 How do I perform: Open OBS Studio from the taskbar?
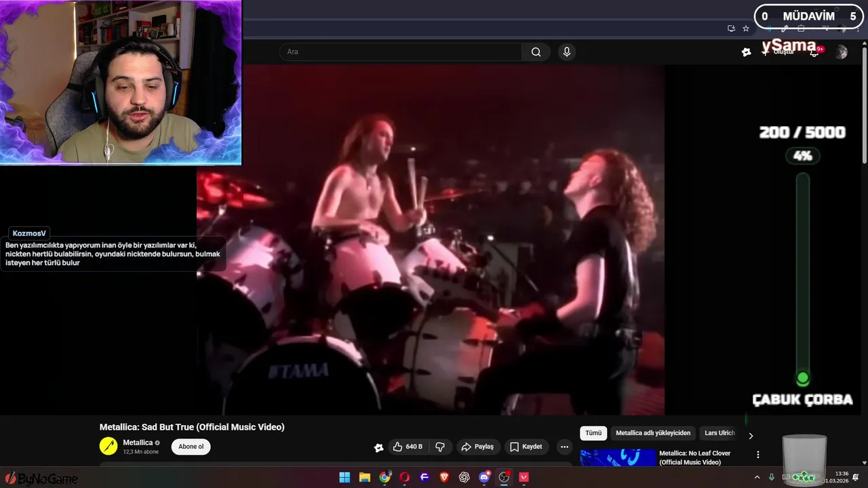pos(504,477)
